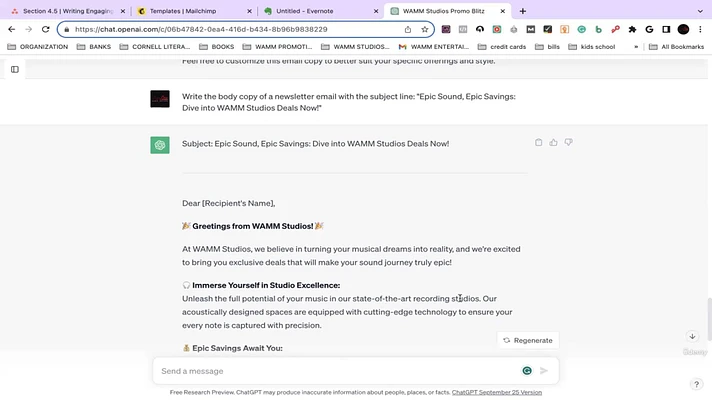Close the Section 4.5 tab
712x400 pixels.
tap(123, 11)
